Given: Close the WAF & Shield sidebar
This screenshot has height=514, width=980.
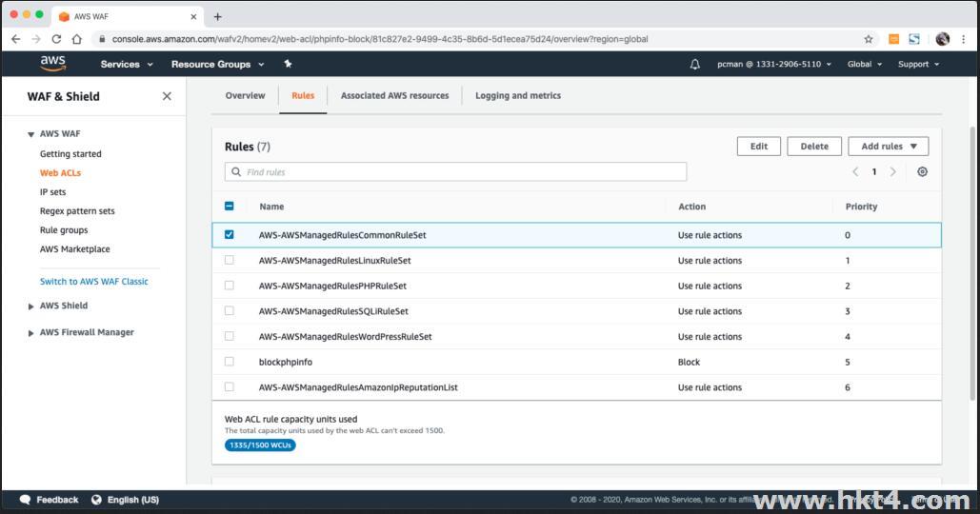Looking at the screenshot, I should point(167,96).
